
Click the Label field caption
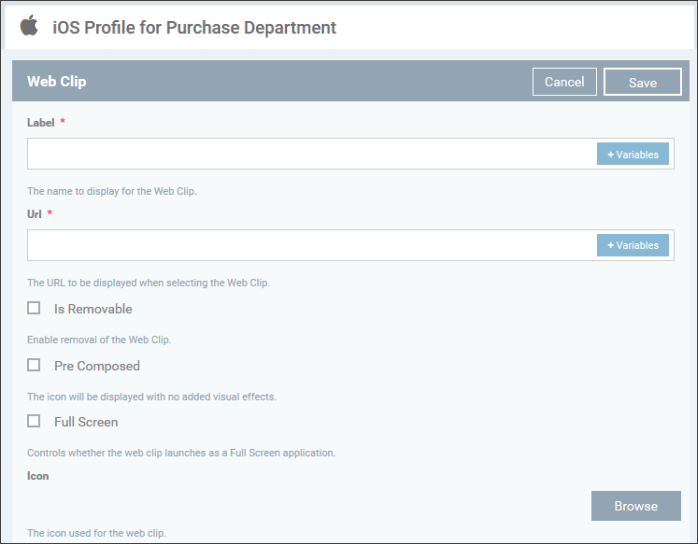point(41,122)
